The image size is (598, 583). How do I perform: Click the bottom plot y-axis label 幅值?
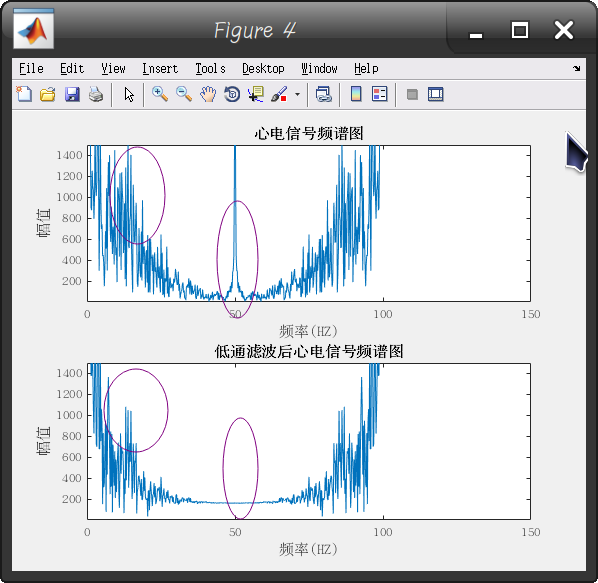coord(43,441)
